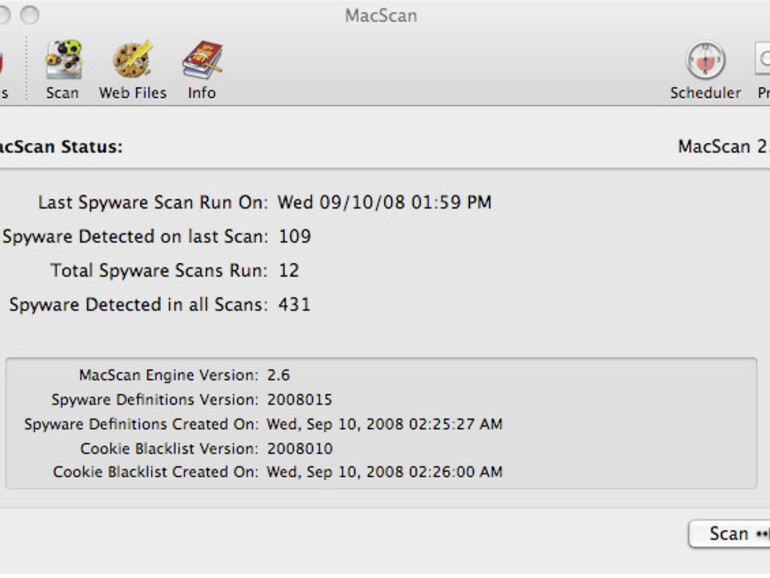Click the total scans run value 12
This screenshot has width=770, height=578.
(x=288, y=270)
